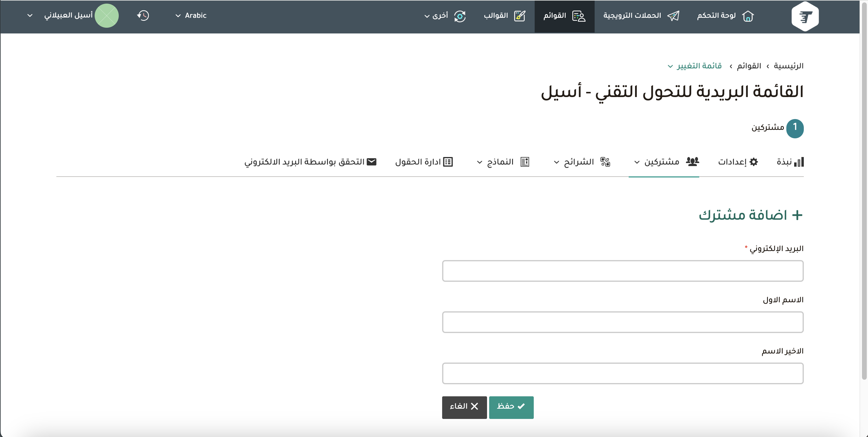Open the history clock icon
The height and width of the screenshot is (437, 868).
point(143,15)
